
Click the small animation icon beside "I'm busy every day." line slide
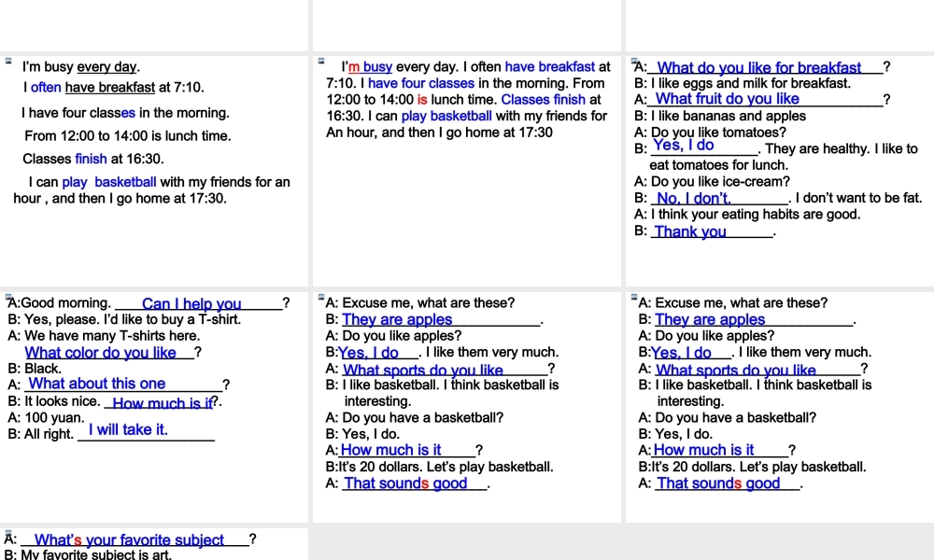8,61
